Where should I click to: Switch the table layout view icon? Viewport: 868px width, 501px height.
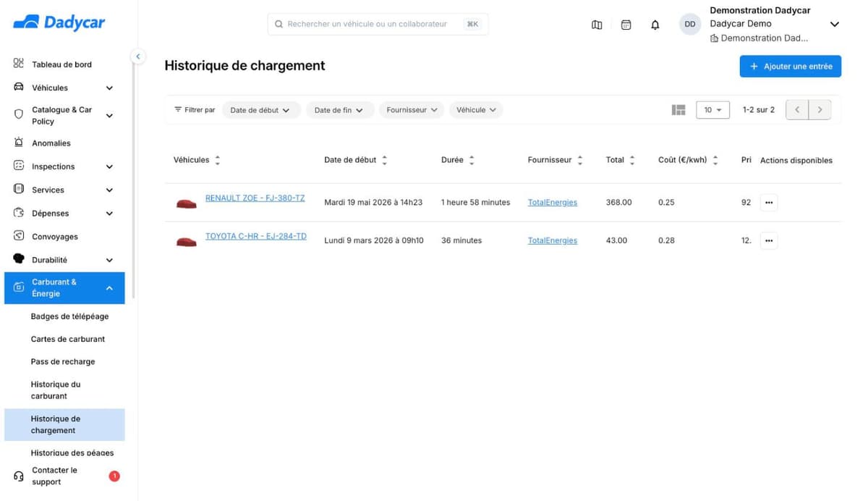678,110
